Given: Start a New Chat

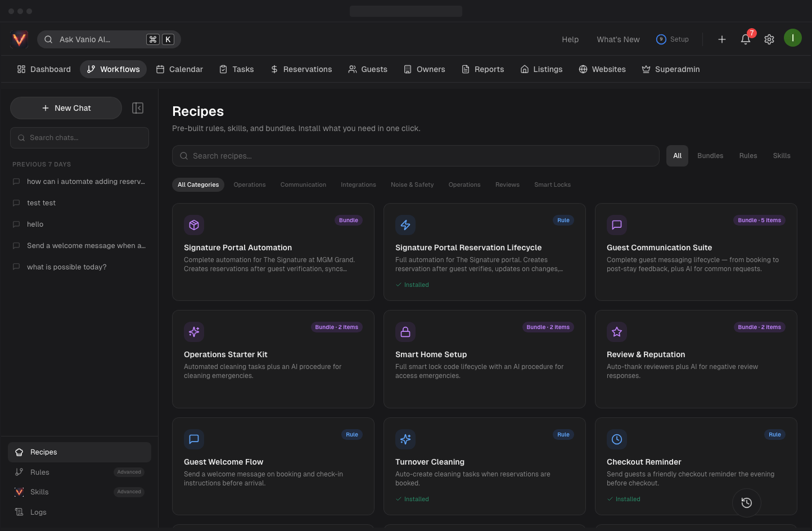Looking at the screenshot, I should [66, 108].
